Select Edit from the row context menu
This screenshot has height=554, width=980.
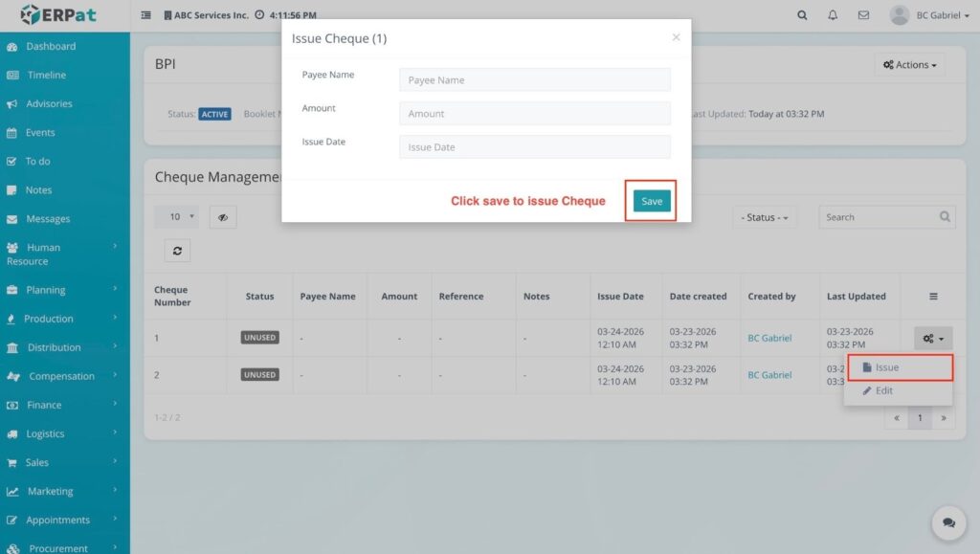pos(883,390)
